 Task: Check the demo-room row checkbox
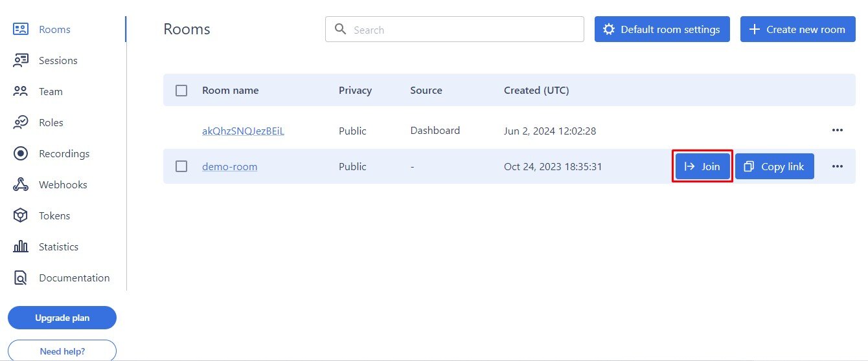tap(181, 166)
